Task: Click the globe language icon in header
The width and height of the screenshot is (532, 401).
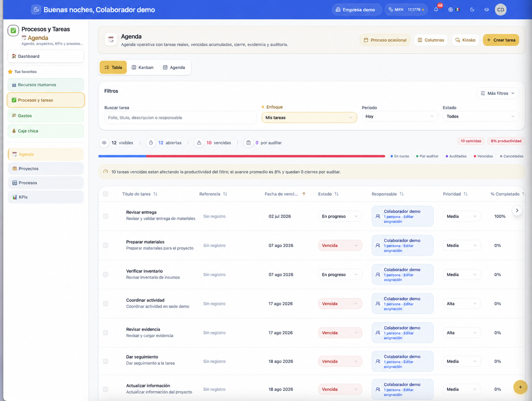Action: [451, 10]
